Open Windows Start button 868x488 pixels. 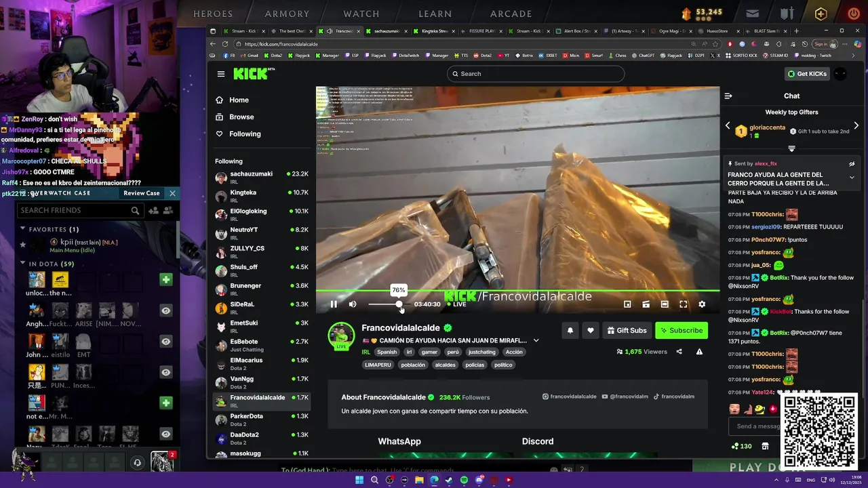click(x=359, y=480)
